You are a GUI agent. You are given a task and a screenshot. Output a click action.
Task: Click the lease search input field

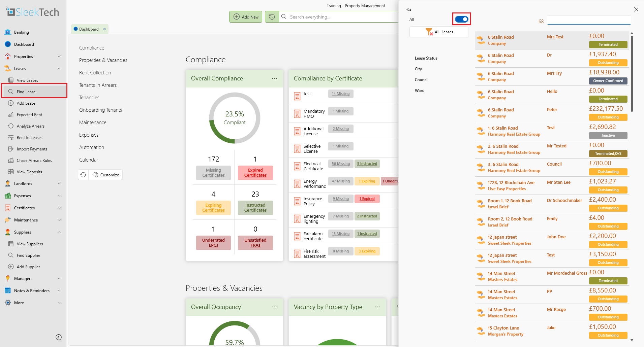click(589, 20)
